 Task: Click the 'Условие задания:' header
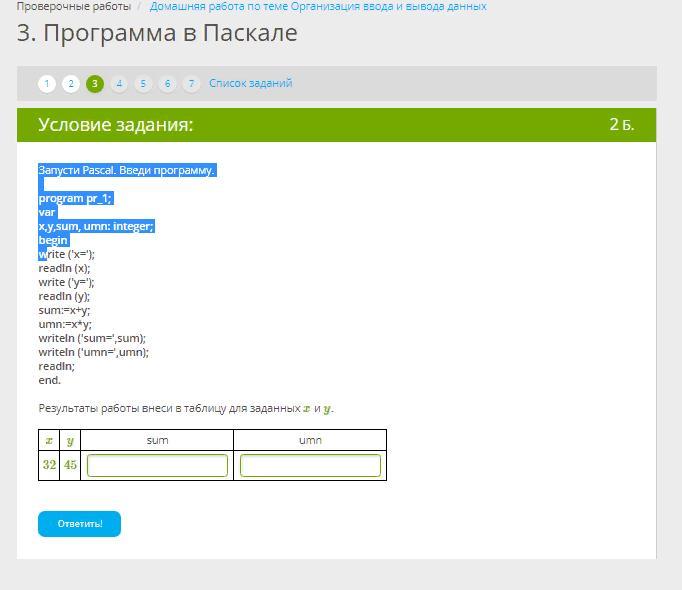point(115,125)
